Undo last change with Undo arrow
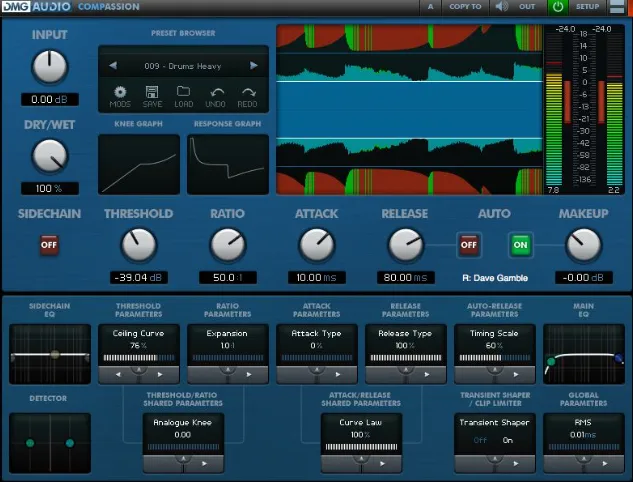633x482 pixels. coord(215,93)
